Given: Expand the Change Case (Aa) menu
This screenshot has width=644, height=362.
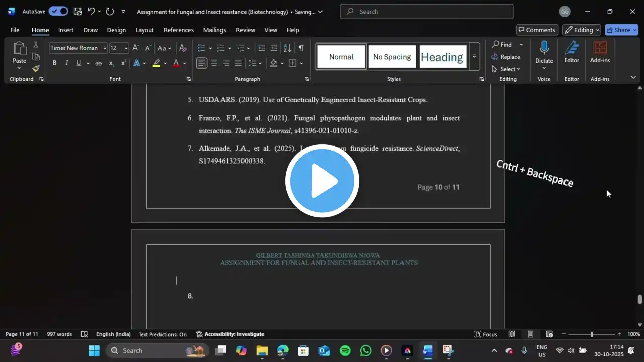Looking at the screenshot, I should [165, 48].
